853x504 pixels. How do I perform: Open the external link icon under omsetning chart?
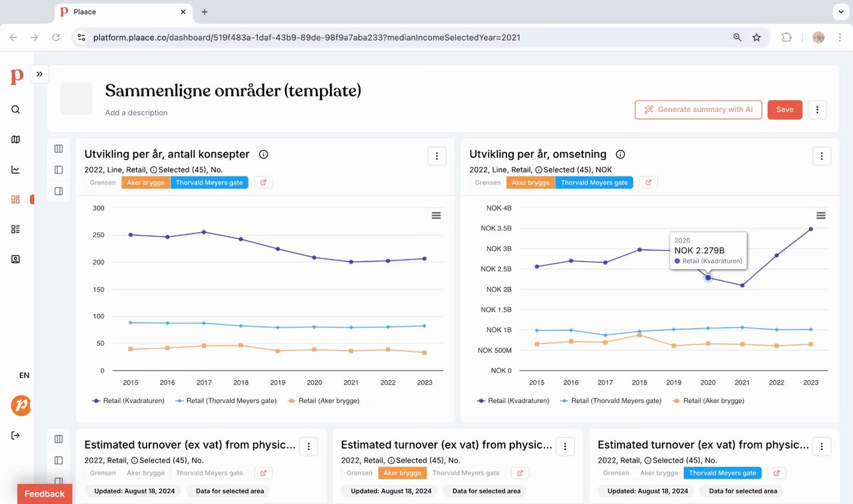[x=648, y=182]
